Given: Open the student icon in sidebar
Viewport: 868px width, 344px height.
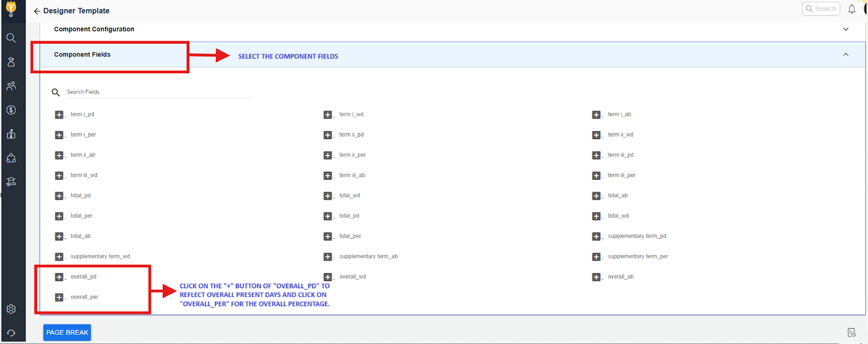Looking at the screenshot, I should pyautogui.click(x=11, y=62).
